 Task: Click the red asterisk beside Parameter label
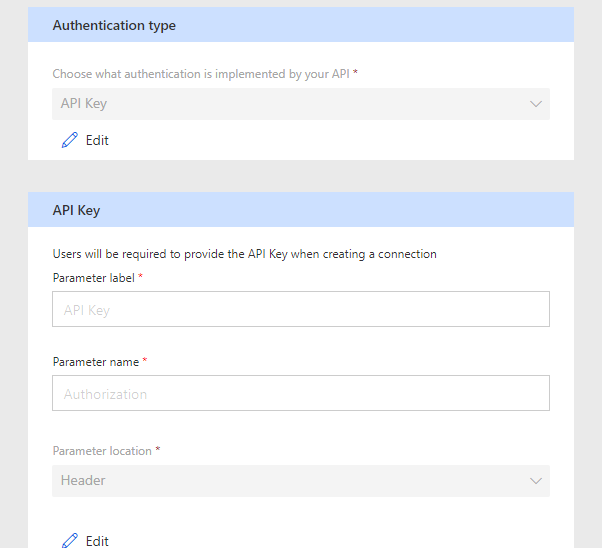141,277
